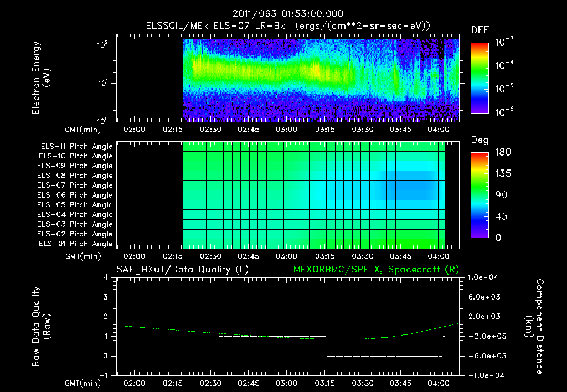This screenshot has height=392, width=567.
Task: Click the 10^-4 DEF scale label
Action: [504, 65]
